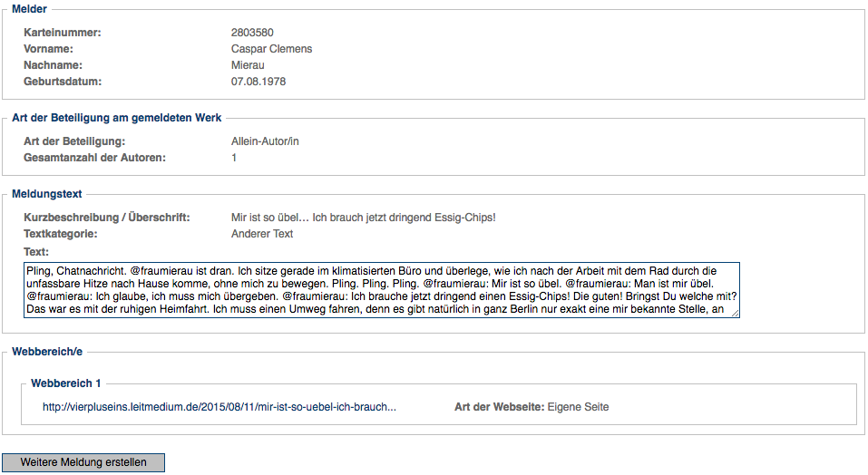Screen dimensions: 868x475
Task: Click the Textkategorie value 'Anderer Text'
Action: (262, 234)
